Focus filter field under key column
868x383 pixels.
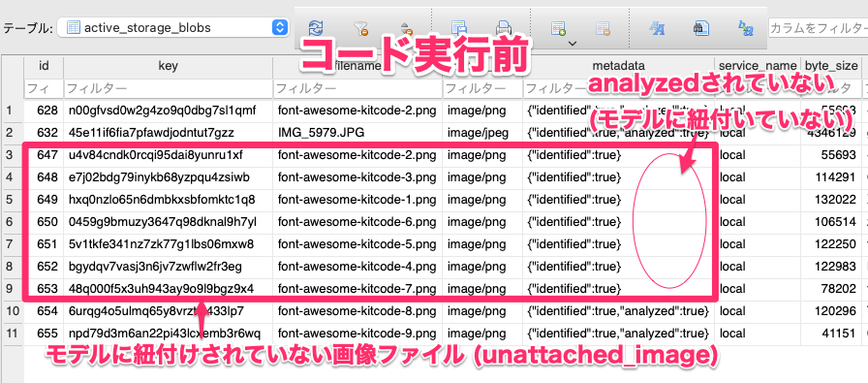coord(169,88)
